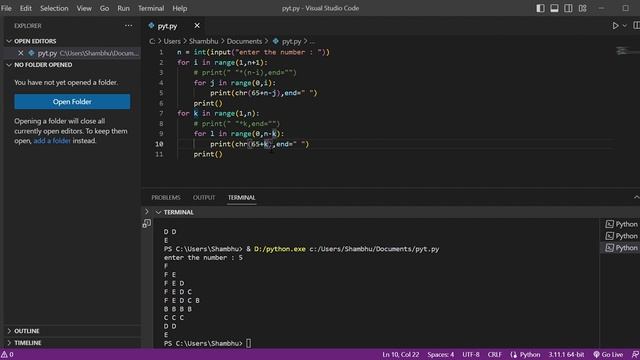Click Users in breadcrumb path
640x360 pixels.
click(172, 41)
